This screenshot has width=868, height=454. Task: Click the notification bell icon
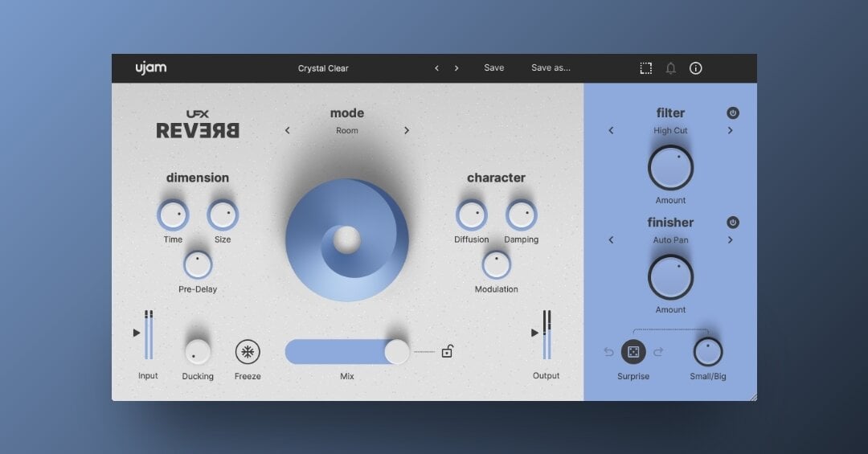tap(670, 68)
